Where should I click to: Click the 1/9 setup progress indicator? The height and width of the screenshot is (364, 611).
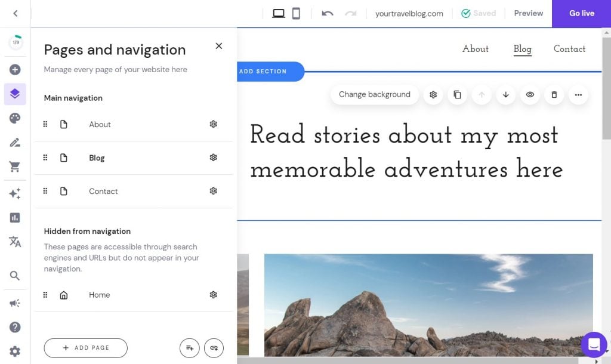(15, 42)
